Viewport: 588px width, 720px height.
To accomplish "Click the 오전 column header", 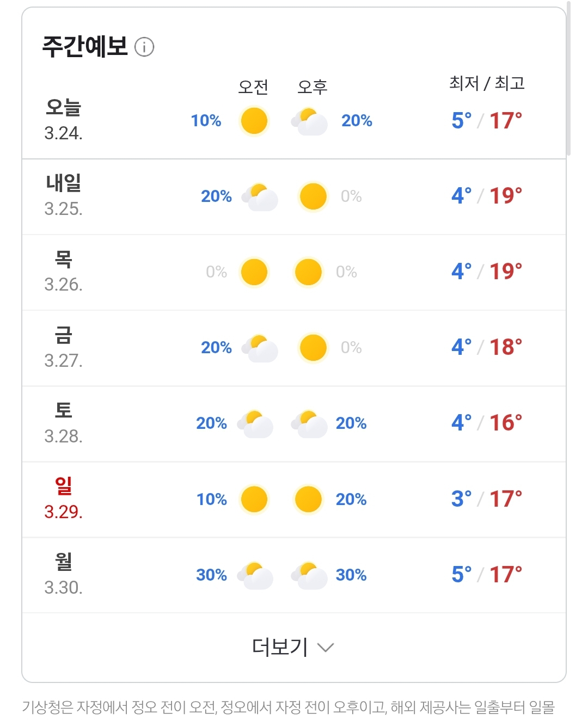I will 253,87.
